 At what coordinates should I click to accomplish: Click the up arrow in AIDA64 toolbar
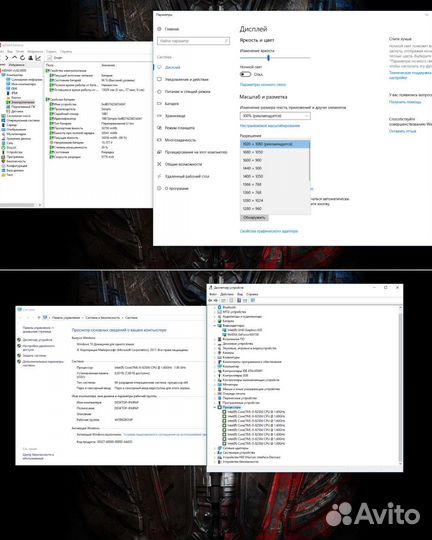tap(14, 58)
